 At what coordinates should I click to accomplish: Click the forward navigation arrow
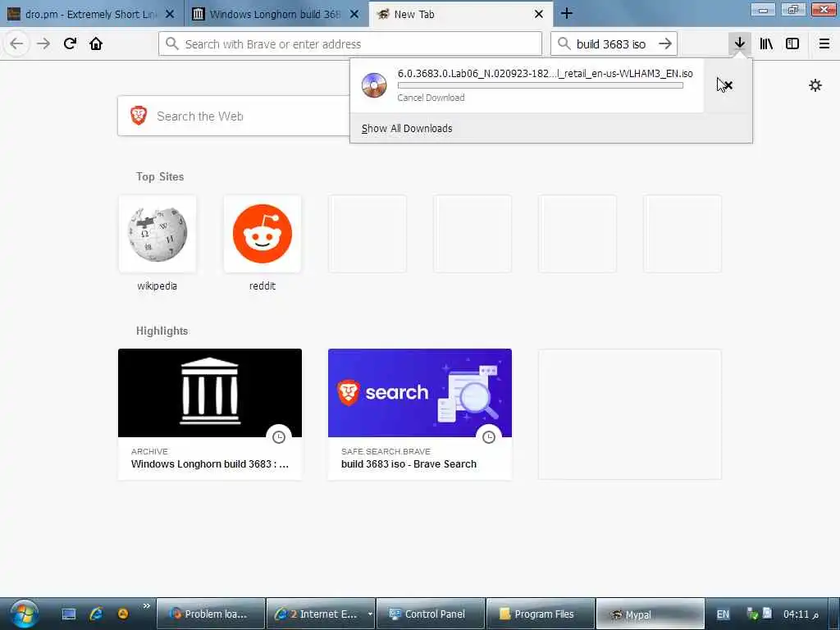pos(43,43)
